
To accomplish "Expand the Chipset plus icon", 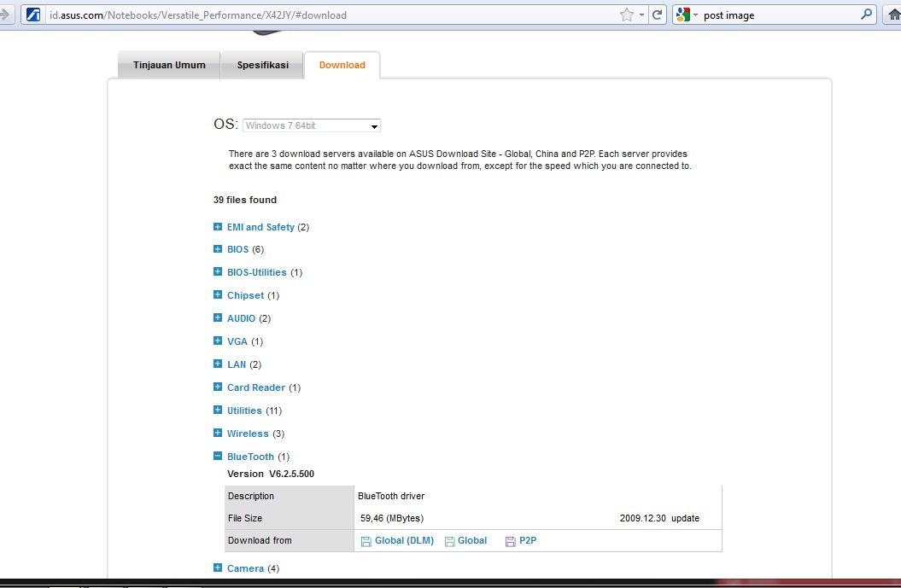I will pos(218,294).
